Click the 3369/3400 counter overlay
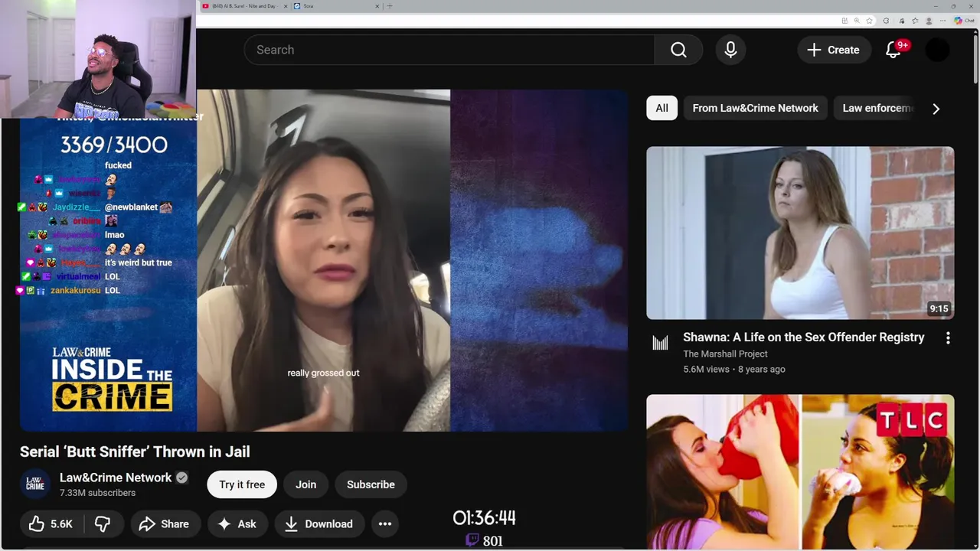This screenshot has width=980, height=551. pos(113,145)
